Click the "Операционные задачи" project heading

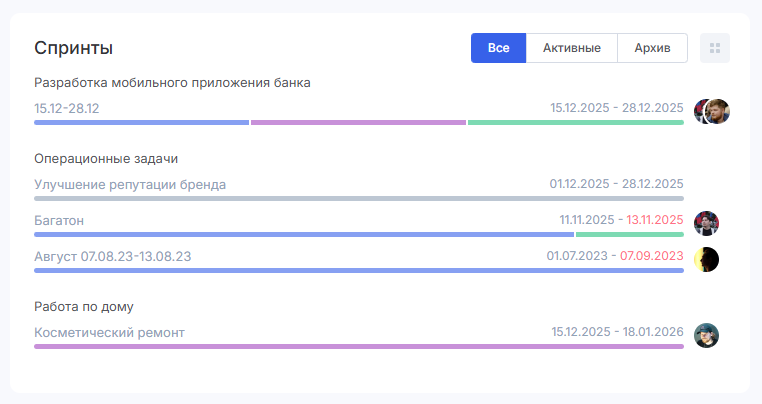(x=106, y=159)
